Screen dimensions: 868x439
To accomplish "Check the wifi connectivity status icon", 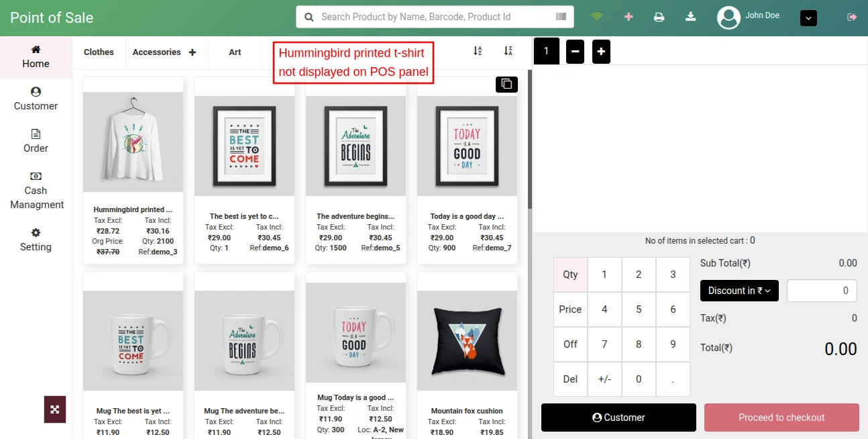I will (x=597, y=17).
